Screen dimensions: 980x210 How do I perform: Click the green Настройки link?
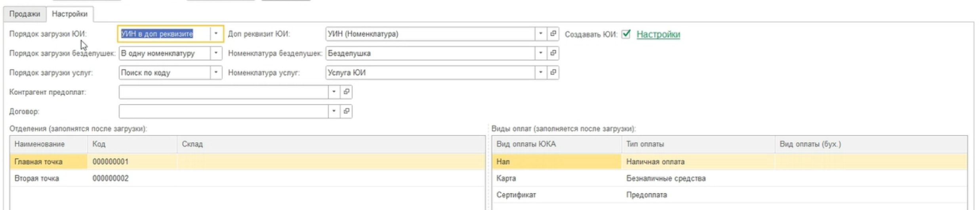[658, 35]
